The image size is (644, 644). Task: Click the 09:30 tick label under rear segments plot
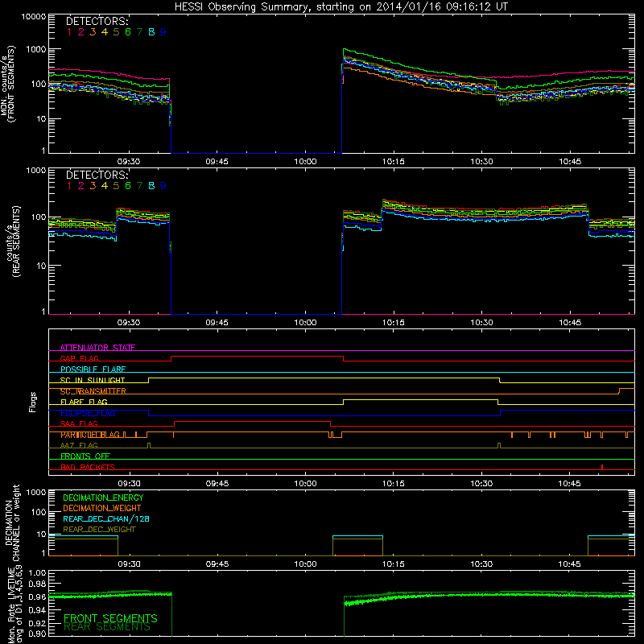click(x=129, y=323)
